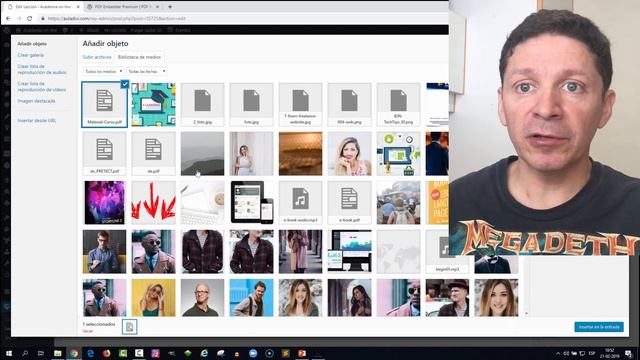
Task: Select the e-book.pdf document icon
Action: click(x=349, y=202)
